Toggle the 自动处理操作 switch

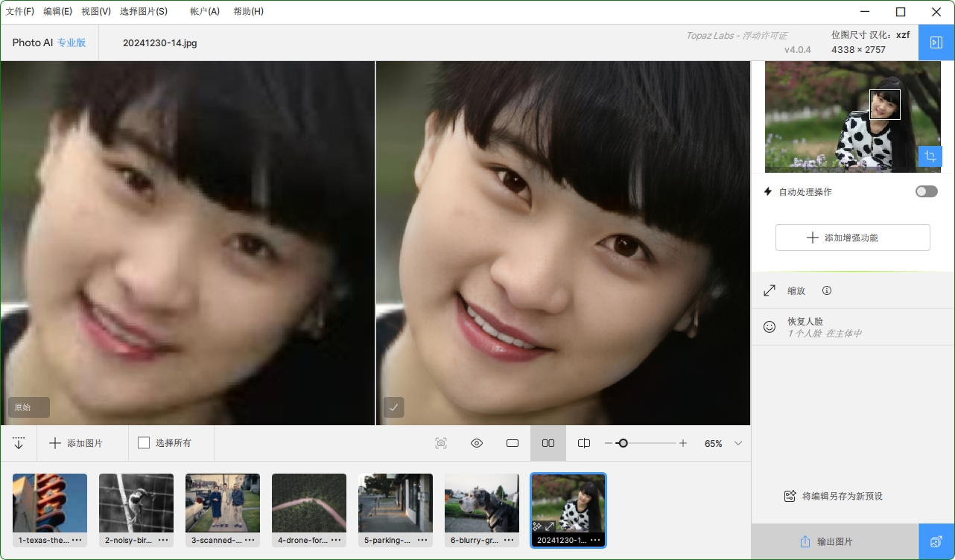tap(926, 192)
